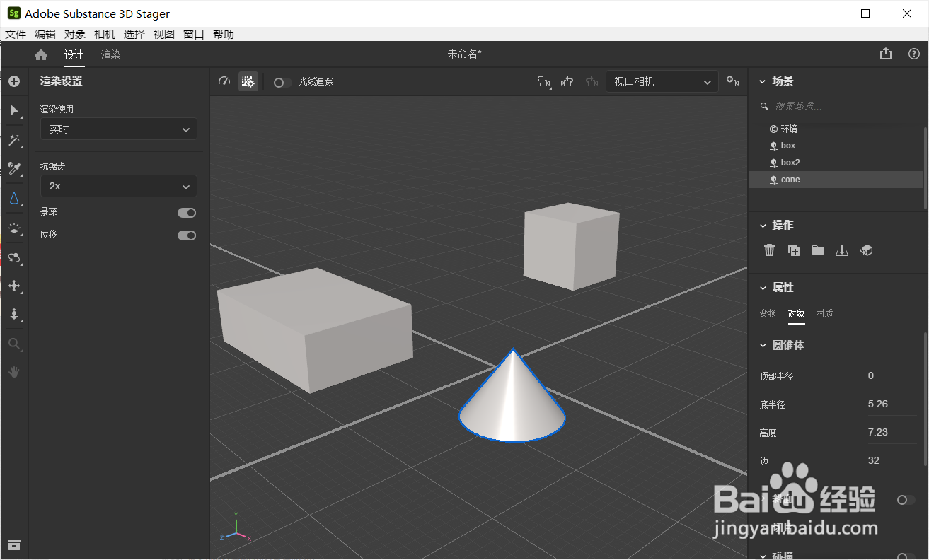The image size is (929, 560).
Task: Click the convert to mesh cube icon
Action: (x=866, y=250)
